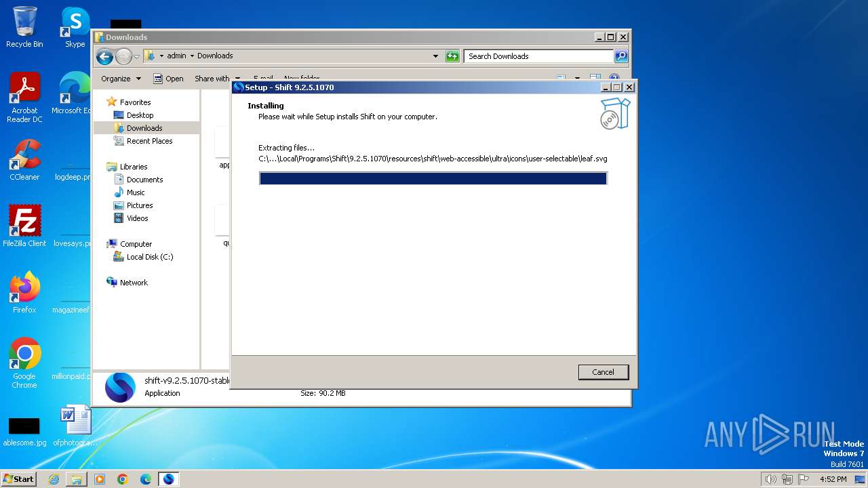
Task: Open Acrobat Reader DC shortcut
Action: click(x=24, y=98)
